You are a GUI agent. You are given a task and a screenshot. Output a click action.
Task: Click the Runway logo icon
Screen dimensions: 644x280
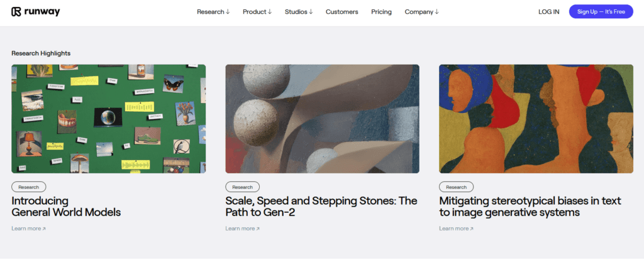[x=16, y=11]
